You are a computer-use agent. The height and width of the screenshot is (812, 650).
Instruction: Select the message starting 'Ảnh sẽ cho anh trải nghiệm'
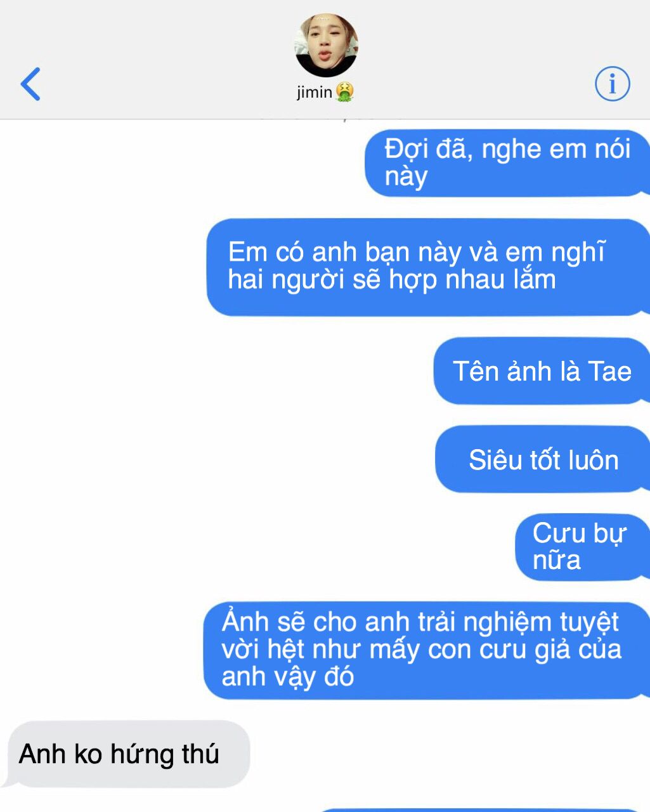(426, 650)
